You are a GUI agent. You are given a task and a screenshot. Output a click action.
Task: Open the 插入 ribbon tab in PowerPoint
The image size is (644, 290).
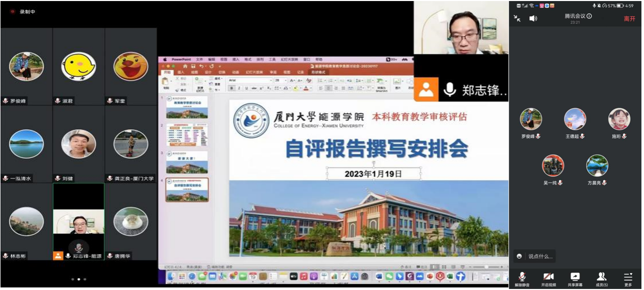[x=181, y=73]
